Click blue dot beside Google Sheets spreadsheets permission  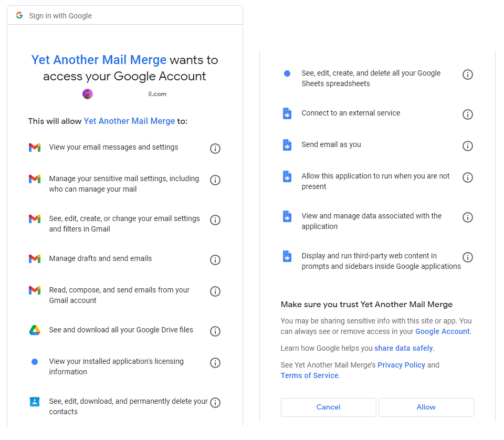click(287, 74)
